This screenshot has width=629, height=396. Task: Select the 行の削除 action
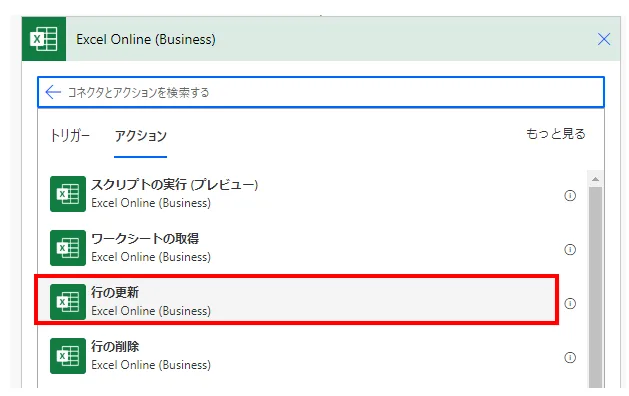(297, 356)
